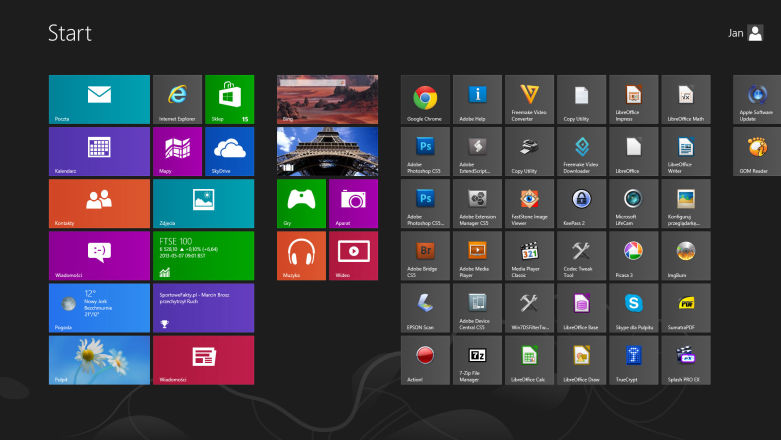
Task: Open Microsoft LifeCam tile
Action: [x=634, y=203]
